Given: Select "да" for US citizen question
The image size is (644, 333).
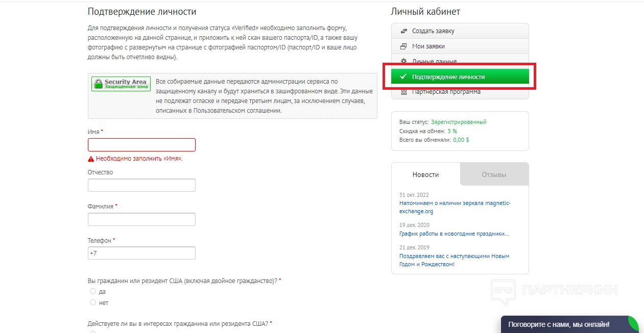Looking at the screenshot, I should [93, 292].
